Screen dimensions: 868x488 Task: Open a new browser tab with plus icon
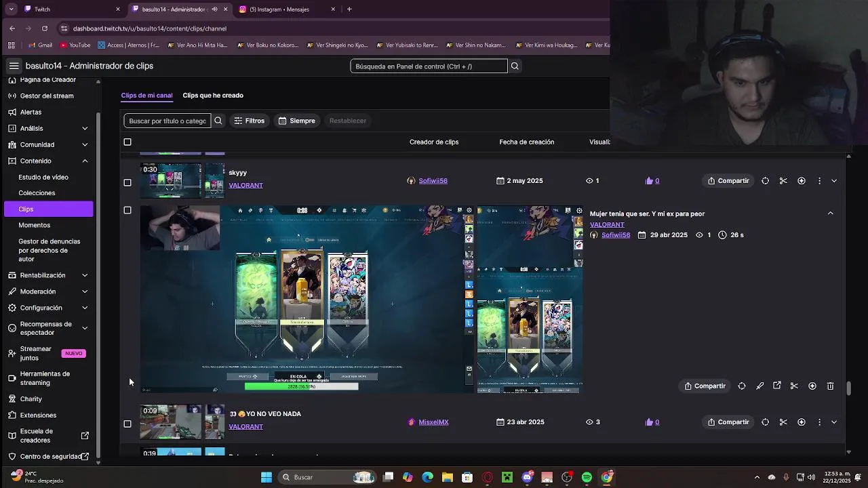click(349, 9)
